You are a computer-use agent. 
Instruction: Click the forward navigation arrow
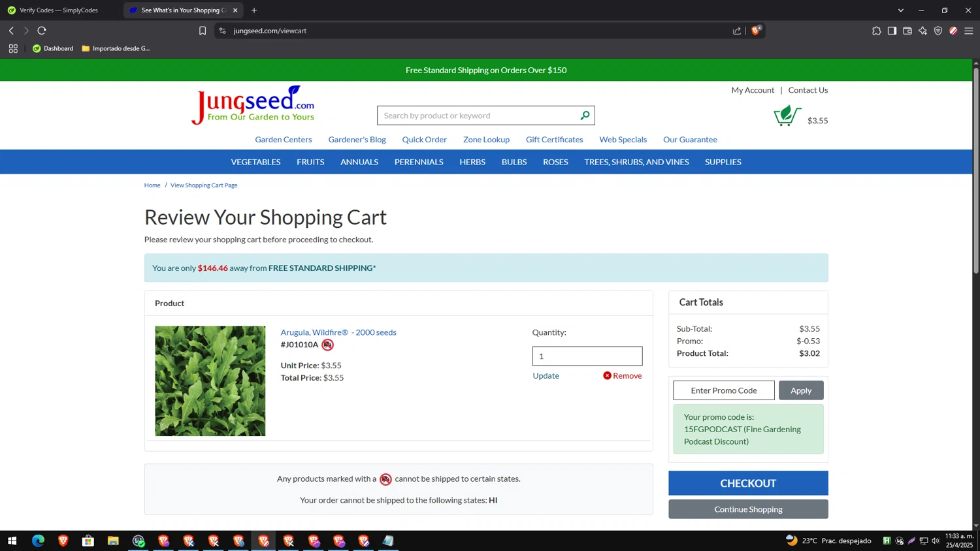26,31
